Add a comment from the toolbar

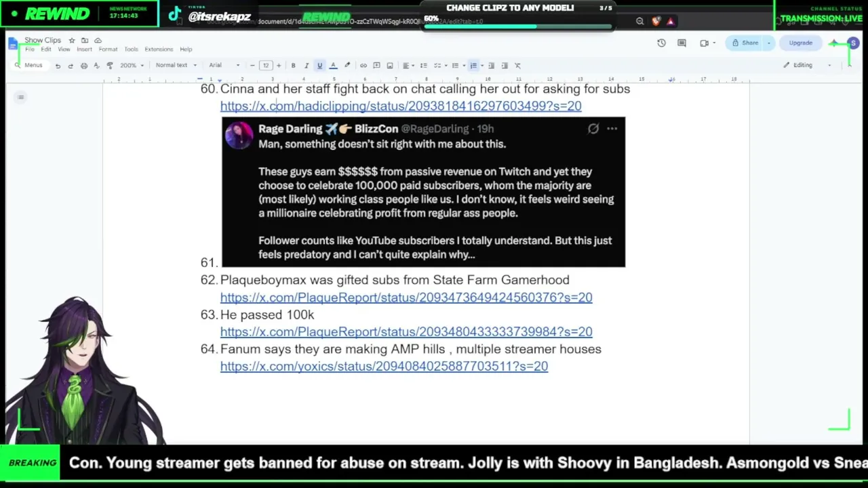pyautogui.click(x=376, y=66)
